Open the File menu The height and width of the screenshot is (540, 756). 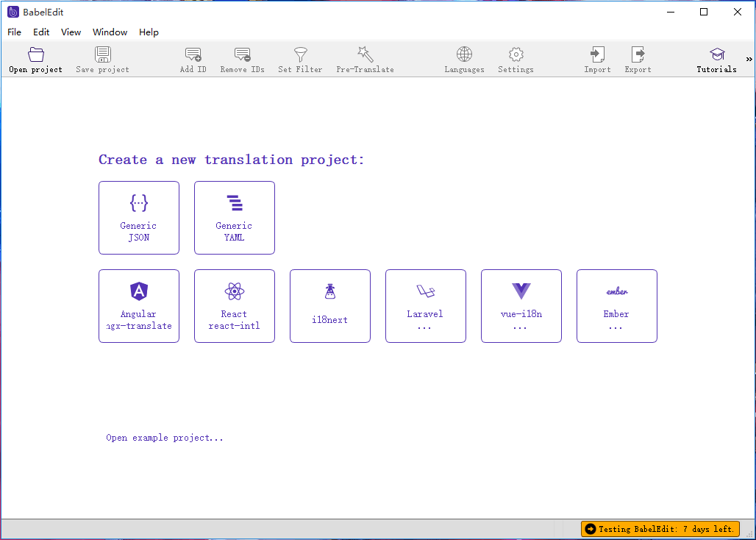click(x=14, y=32)
